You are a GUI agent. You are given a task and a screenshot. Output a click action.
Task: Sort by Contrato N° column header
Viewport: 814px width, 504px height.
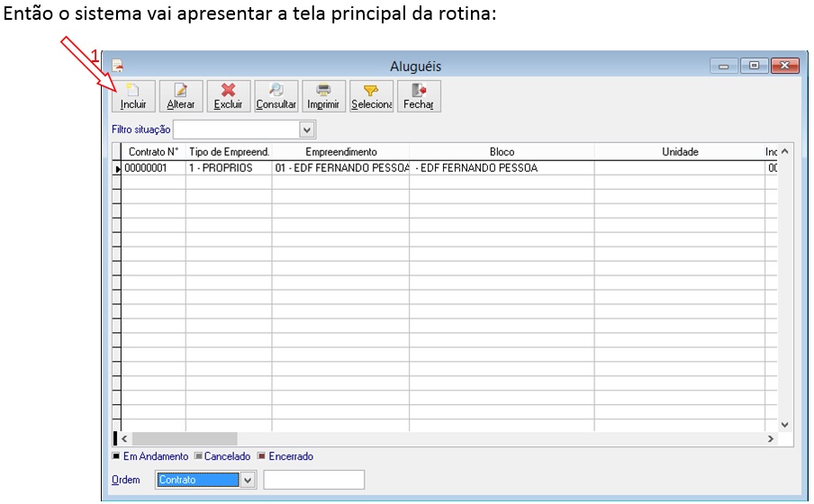[153, 152]
